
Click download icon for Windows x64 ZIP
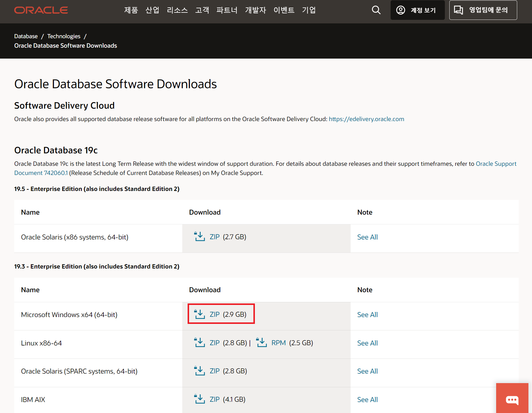[x=199, y=314]
